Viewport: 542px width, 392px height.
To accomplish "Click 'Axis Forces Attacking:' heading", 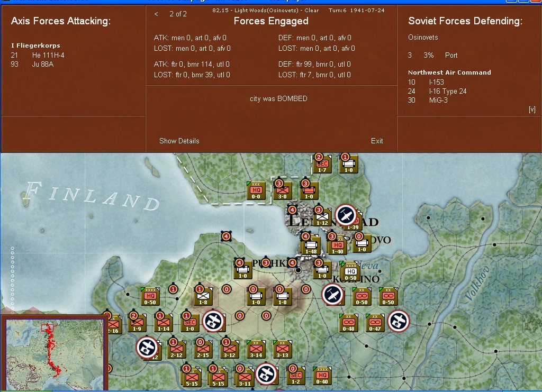I will (x=61, y=21).
